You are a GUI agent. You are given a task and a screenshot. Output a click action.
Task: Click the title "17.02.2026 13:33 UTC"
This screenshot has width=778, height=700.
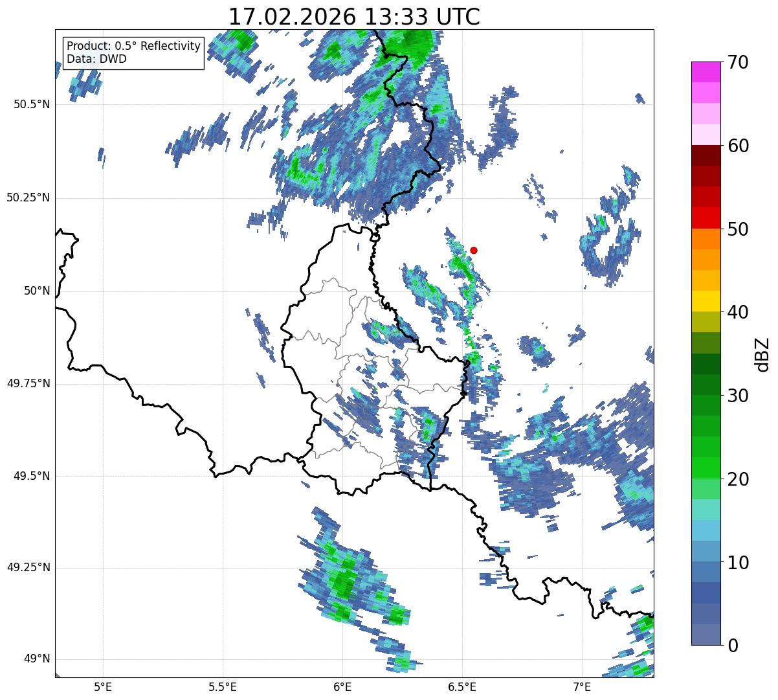click(x=354, y=17)
